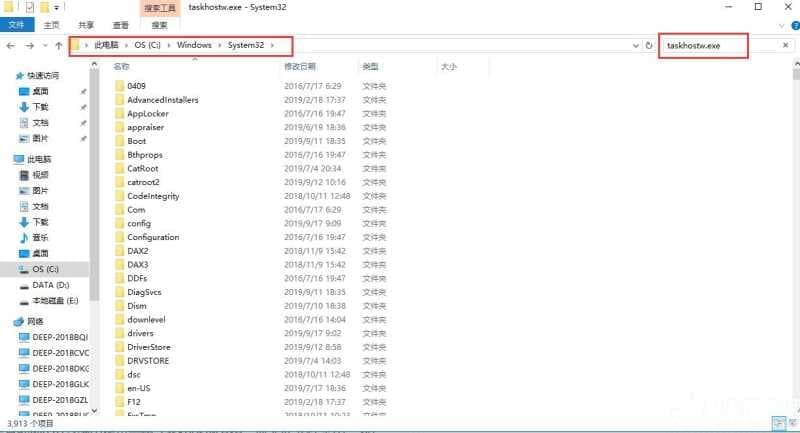Select 快速访问 in the navigation pane
Screen dimensions: 800x433
coord(43,75)
